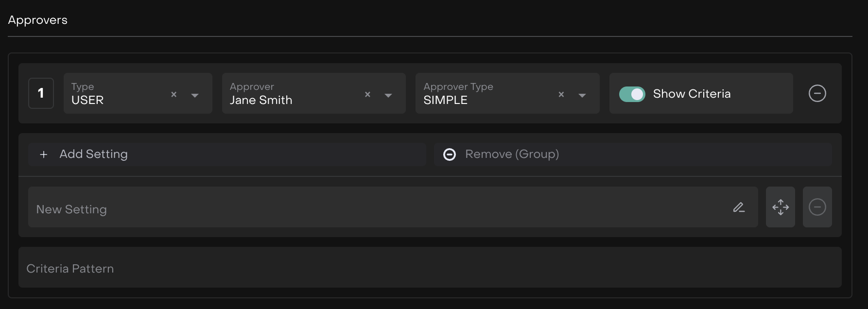Toggle the Show Criteria switch
This screenshot has width=868, height=309.
632,94
